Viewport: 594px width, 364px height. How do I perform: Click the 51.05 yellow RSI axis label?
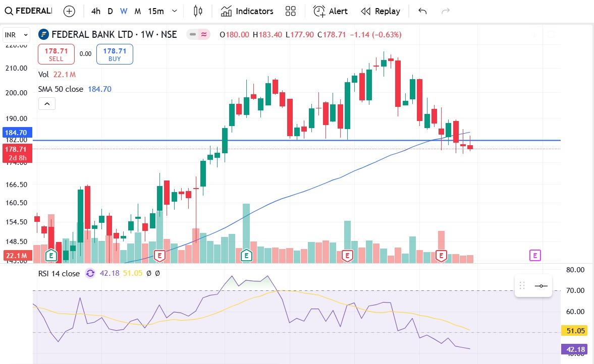(574, 331)
